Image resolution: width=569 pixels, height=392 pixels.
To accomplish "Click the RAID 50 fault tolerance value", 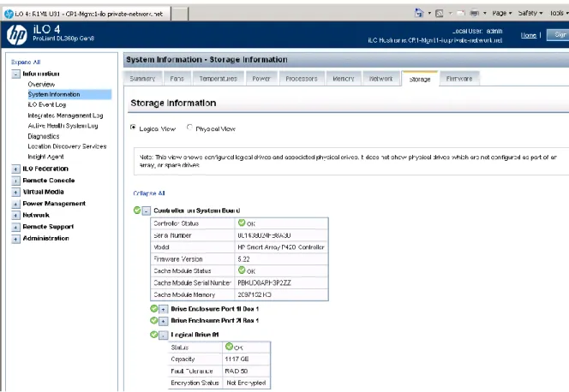I will (237, 371).
